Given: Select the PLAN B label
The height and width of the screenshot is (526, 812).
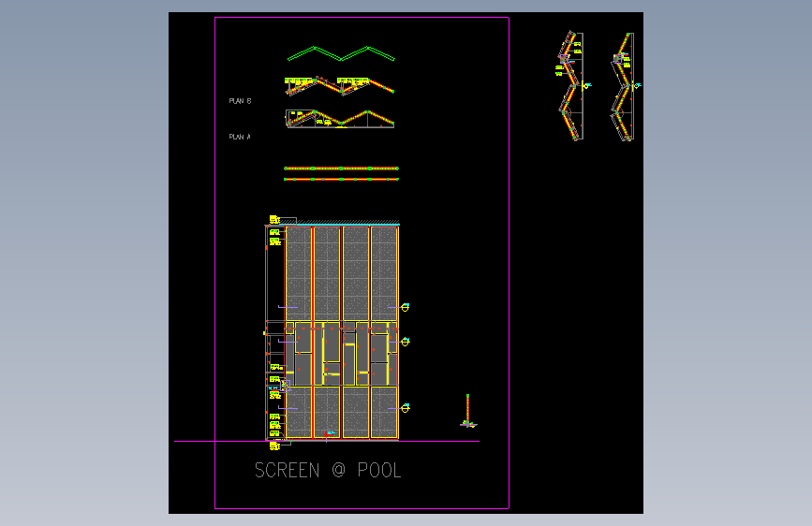Looking at the screenshot, I should (x=240, y=101).
